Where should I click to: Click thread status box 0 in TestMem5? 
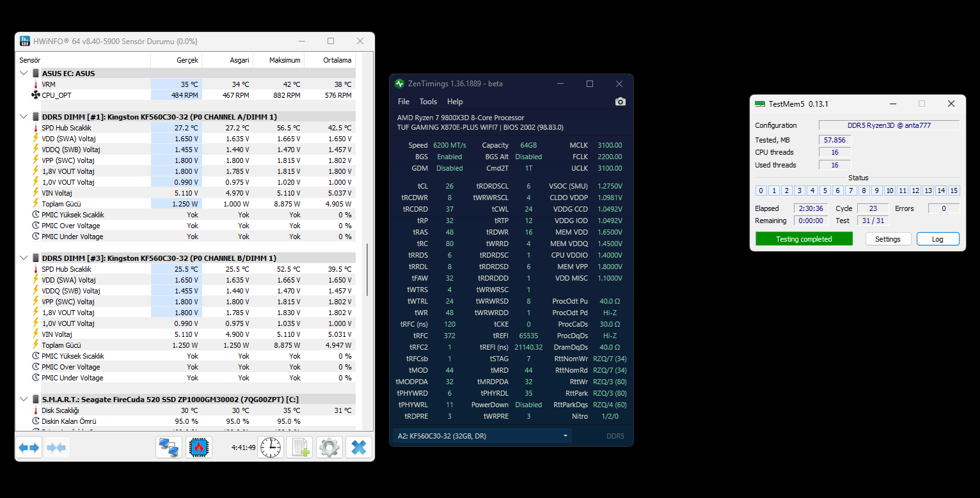(761, 191)
